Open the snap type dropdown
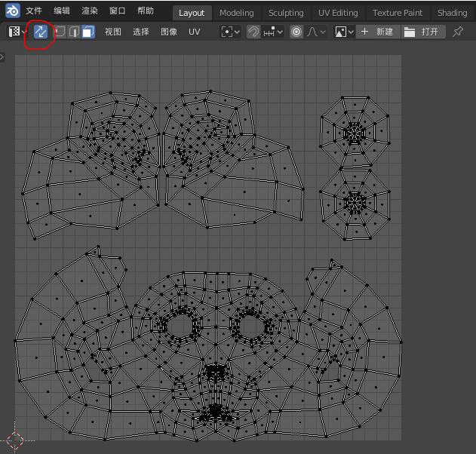 click(x=273, y=32)
